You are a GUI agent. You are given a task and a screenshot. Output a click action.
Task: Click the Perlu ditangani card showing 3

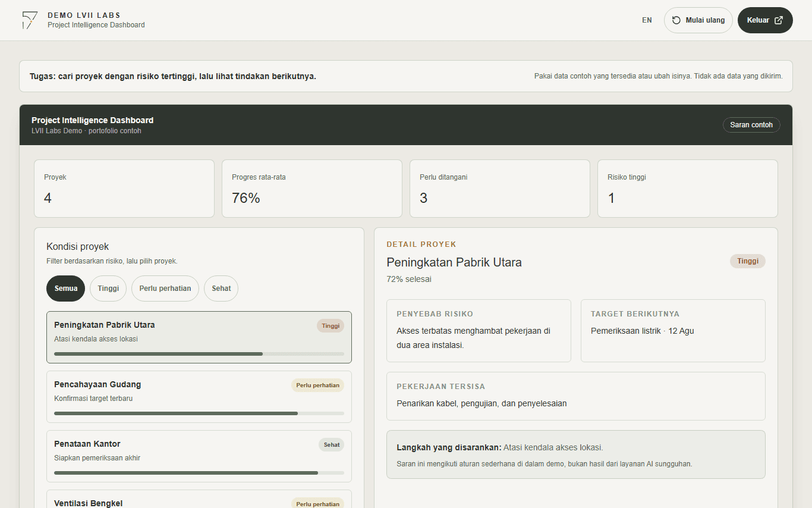tap(500, 189)
